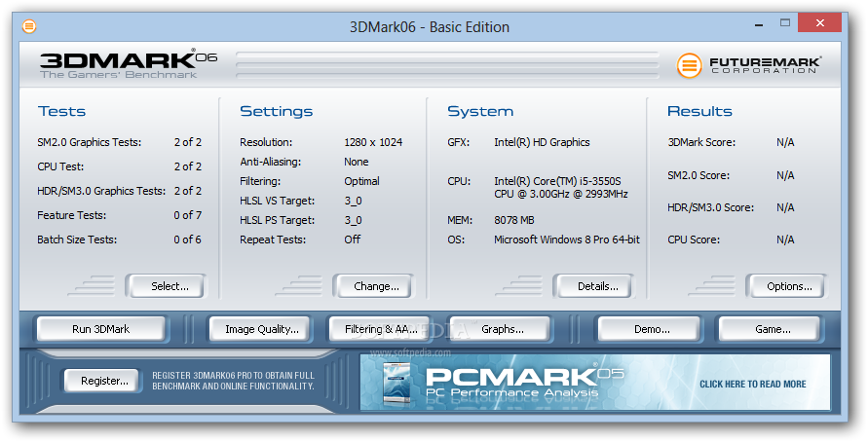Click 'Intel(R) HD Graphics' GFX value
This screenshot has width=868, height=442.
coord(542,142)
